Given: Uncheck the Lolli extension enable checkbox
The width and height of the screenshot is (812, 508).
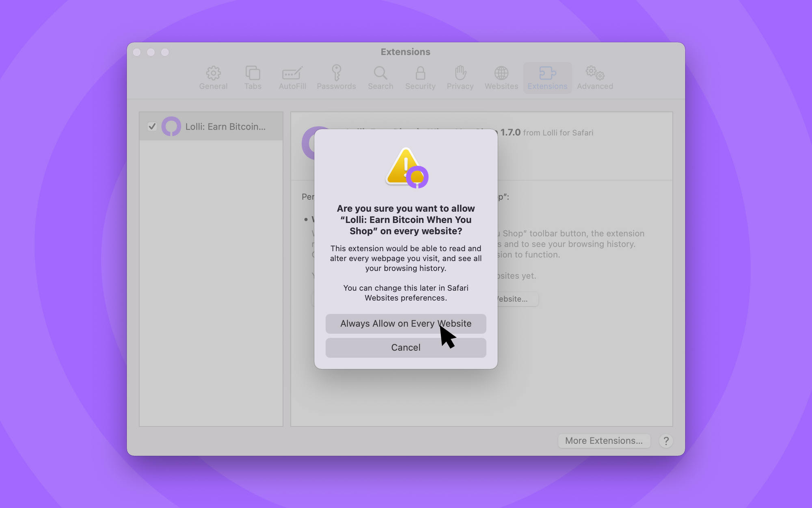Looking at the screenshot, I should tap(152, 126).
